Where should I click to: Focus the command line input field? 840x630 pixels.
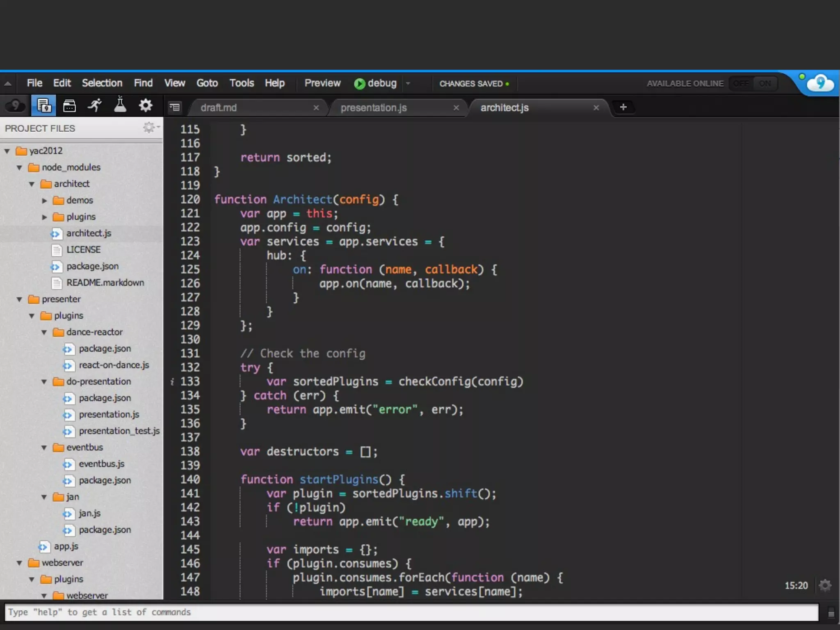coord(410,612)
